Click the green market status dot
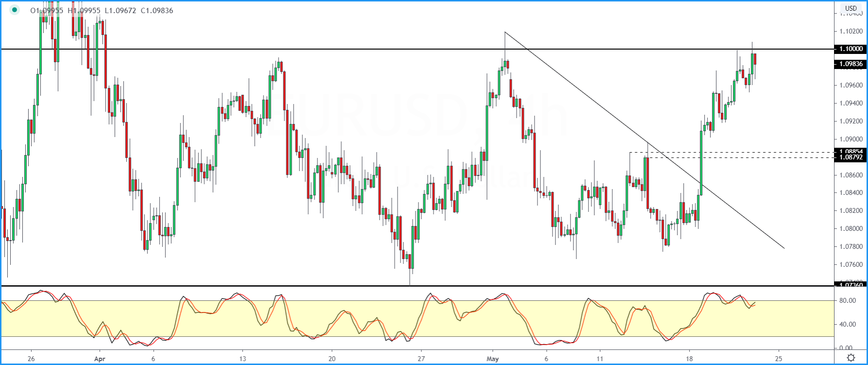 [15, 10]
